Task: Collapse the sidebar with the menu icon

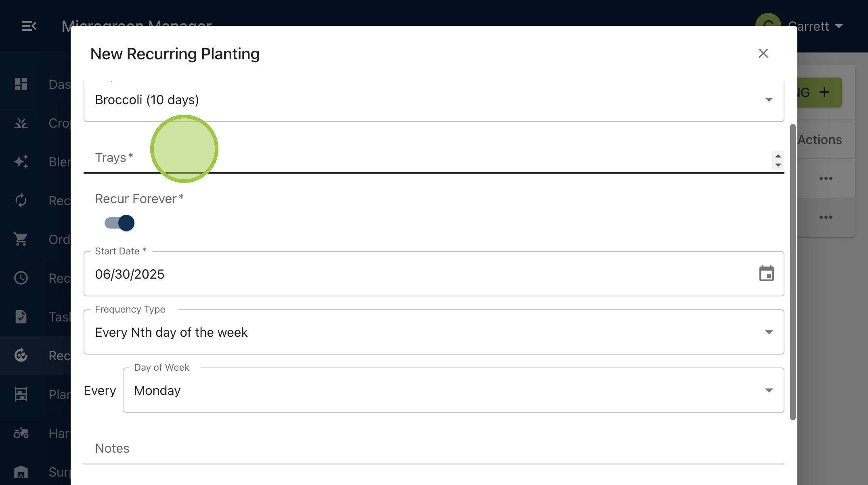Action: pyautogui.click(x=29, y=26)
